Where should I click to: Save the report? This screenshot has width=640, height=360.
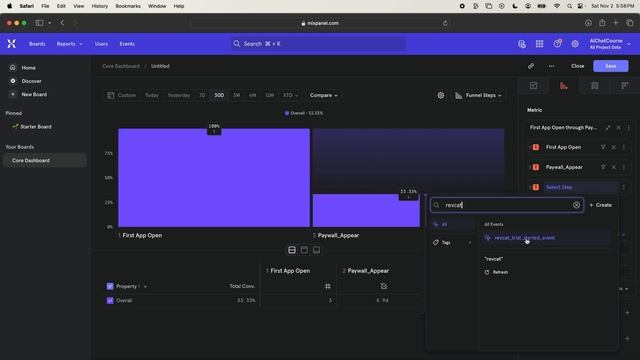(611, 66)
